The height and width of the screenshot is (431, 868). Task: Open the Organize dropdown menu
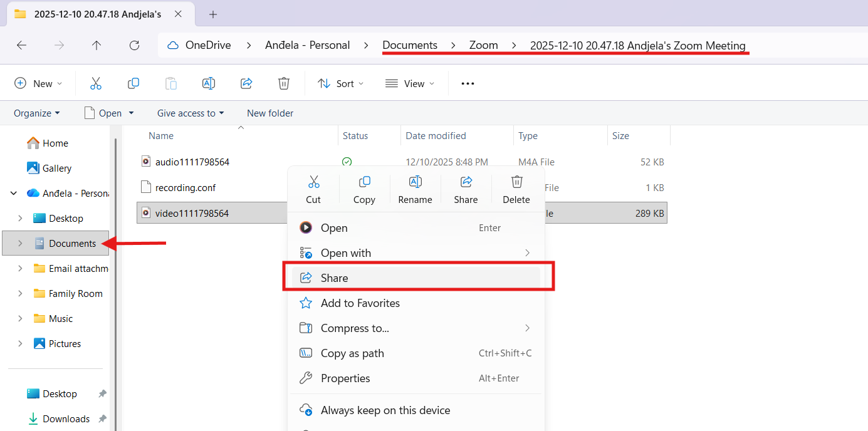coord(37,113)
